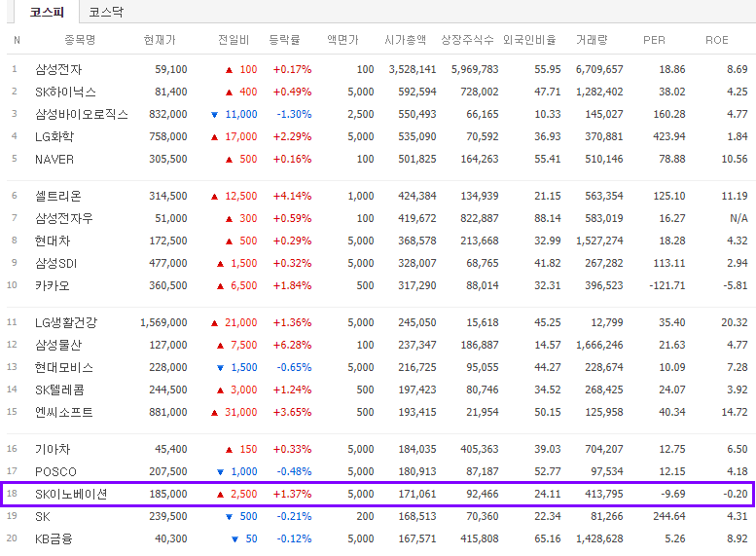The image size is (756, 556).
Task: Click the 현대차 stock name
Action: tap(53, 241)
